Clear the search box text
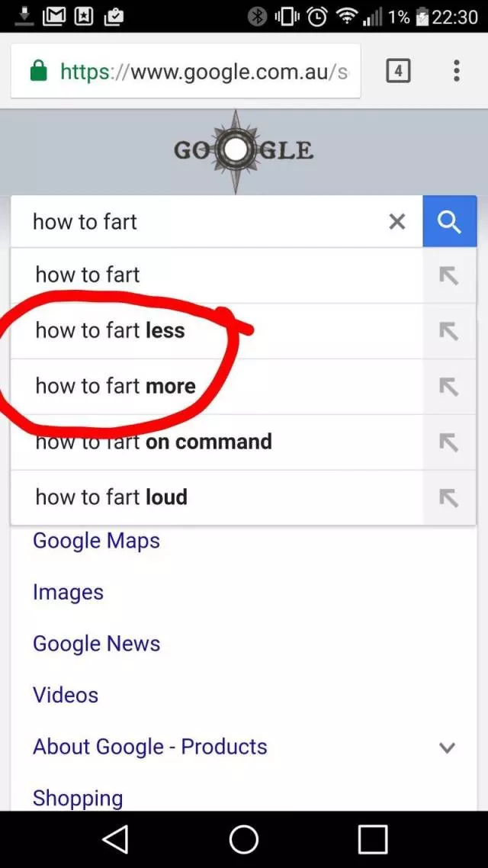The image size is (488, 868). (396, 222)
